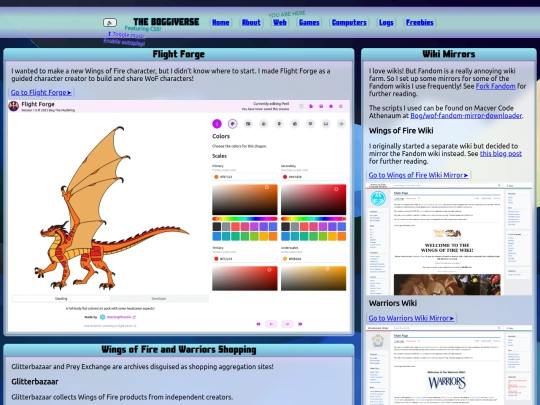Click the Glitterbazaar subheading
540x405 pixels.
35,382
